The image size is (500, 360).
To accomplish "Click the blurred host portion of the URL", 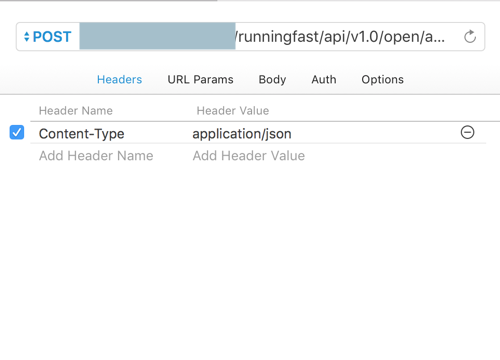I will 157,36.
